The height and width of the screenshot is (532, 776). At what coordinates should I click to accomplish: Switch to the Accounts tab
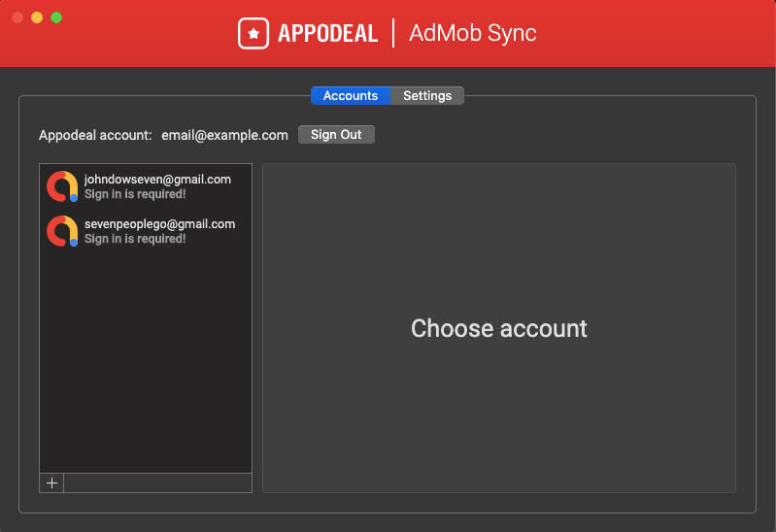pos(350,96)
